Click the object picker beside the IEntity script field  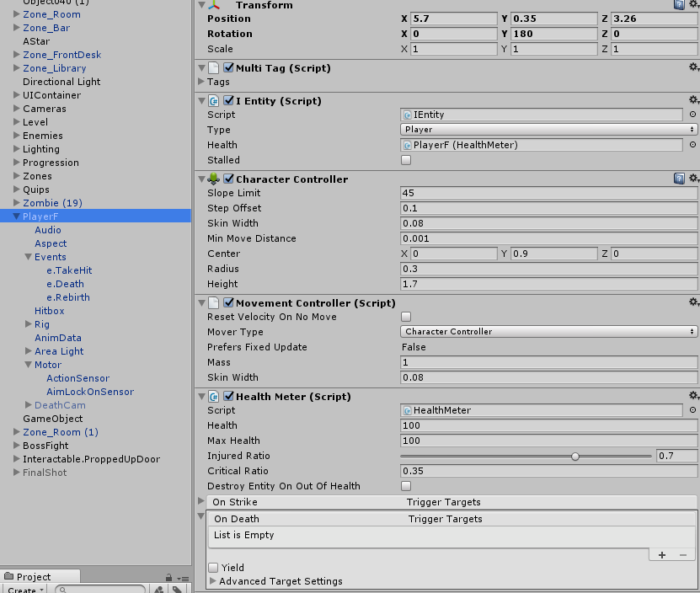coord(692,115)
